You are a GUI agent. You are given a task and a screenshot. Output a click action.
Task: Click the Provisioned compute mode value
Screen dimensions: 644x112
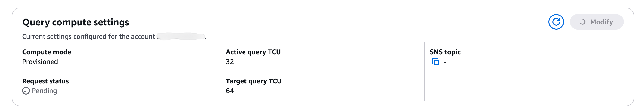(x=40, y=62)
